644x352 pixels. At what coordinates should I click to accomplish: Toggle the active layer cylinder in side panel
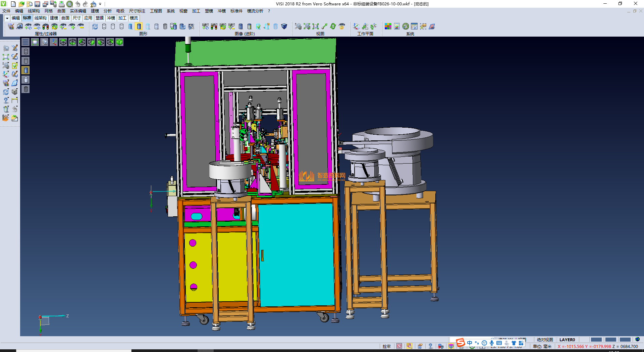point(26,70)
